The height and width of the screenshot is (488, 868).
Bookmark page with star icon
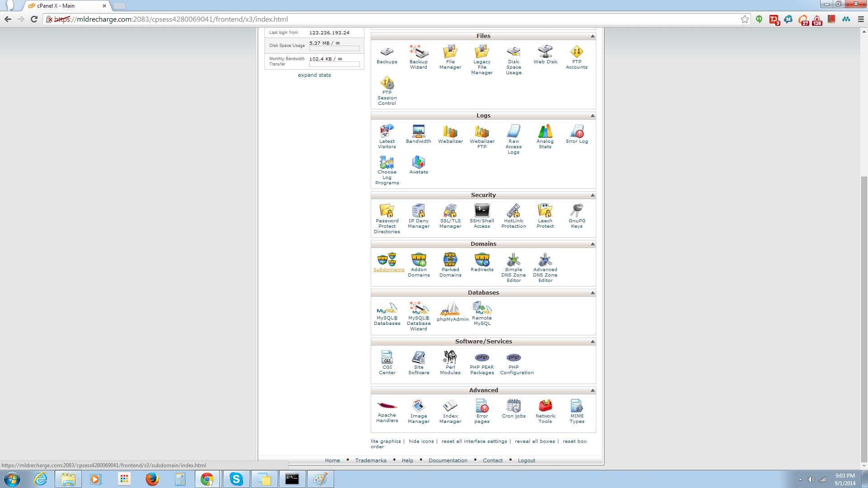(745, 19)
